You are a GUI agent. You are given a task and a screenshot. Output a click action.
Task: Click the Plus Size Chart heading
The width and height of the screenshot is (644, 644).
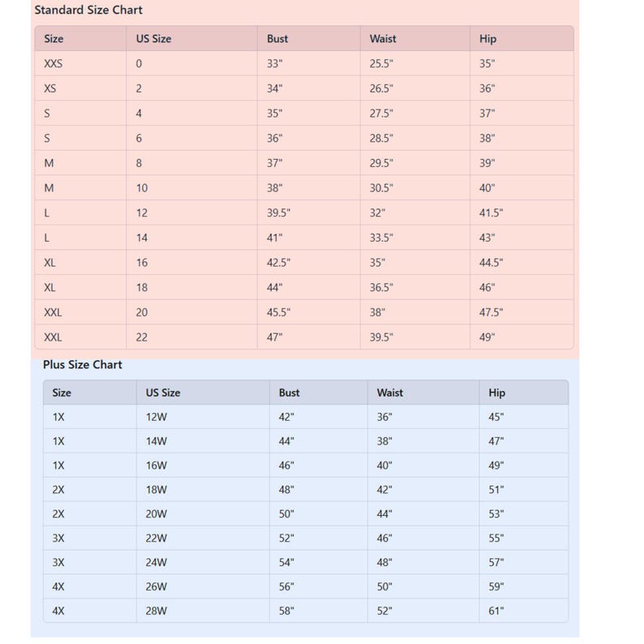click(83, 365)
